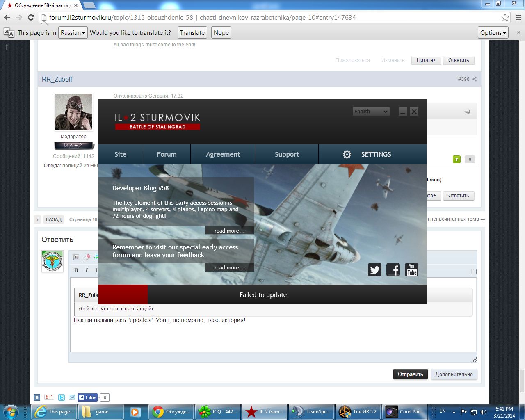This screenshot has width=525, height=420.
Task: Open the Forum tab in the launcher
Action: (x=167, y=154)
